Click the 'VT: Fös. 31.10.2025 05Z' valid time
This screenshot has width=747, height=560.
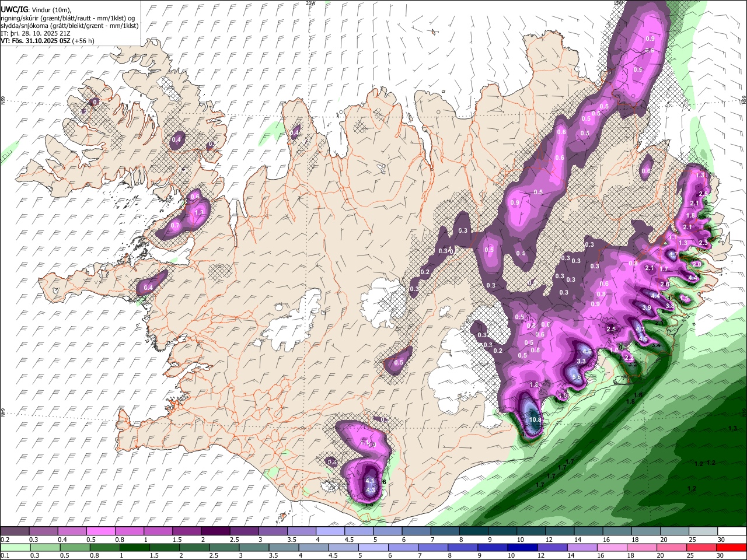(36, 41)
